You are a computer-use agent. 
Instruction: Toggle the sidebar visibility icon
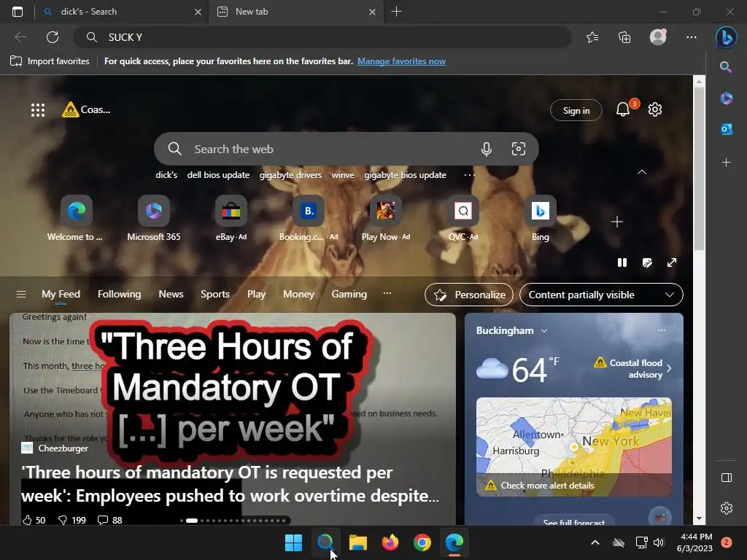726,478
